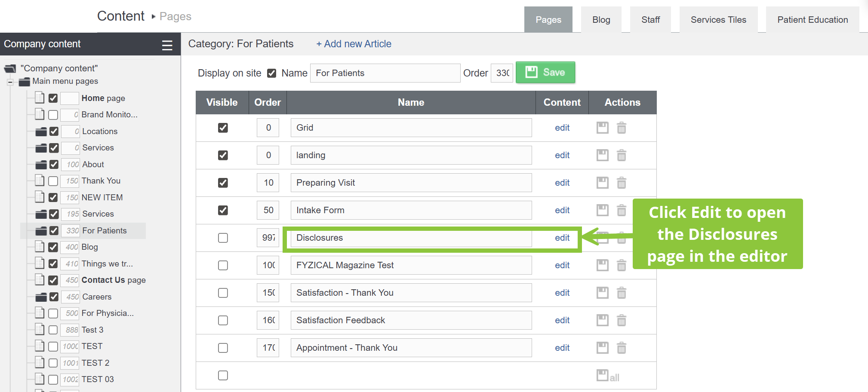Click the Pages breadcrumb text
The image size is (868, 392).
tap(175, 16)
